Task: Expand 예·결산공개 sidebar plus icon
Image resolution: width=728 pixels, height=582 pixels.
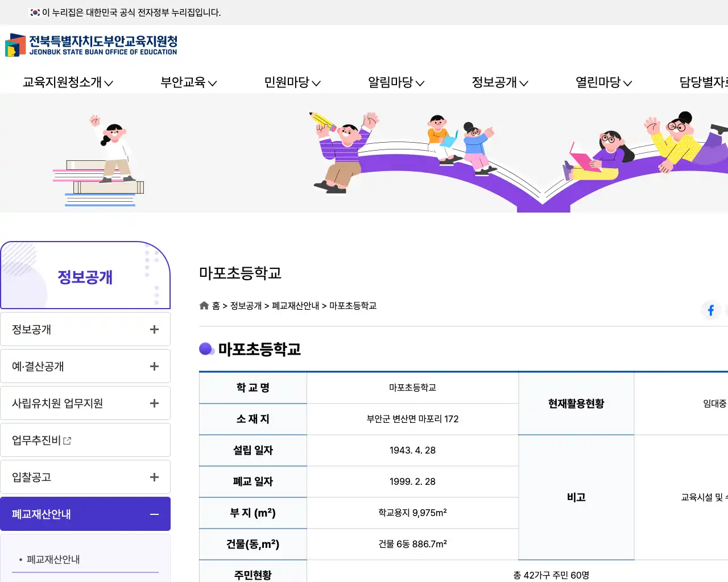Action: tap(154, 367)
